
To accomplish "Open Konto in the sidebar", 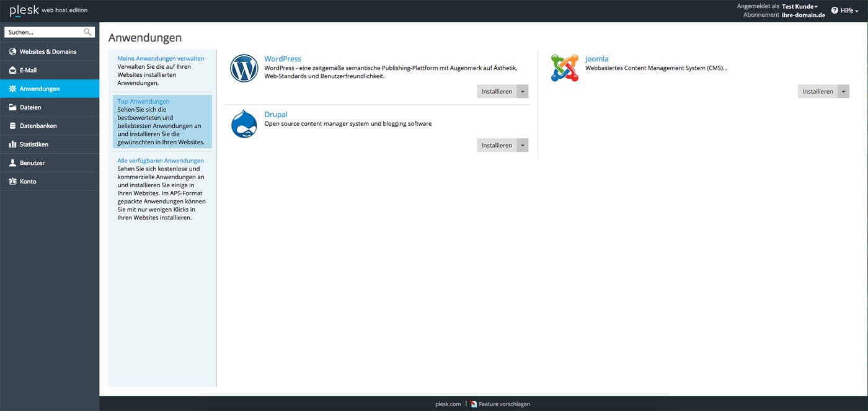I will point(50,182).
